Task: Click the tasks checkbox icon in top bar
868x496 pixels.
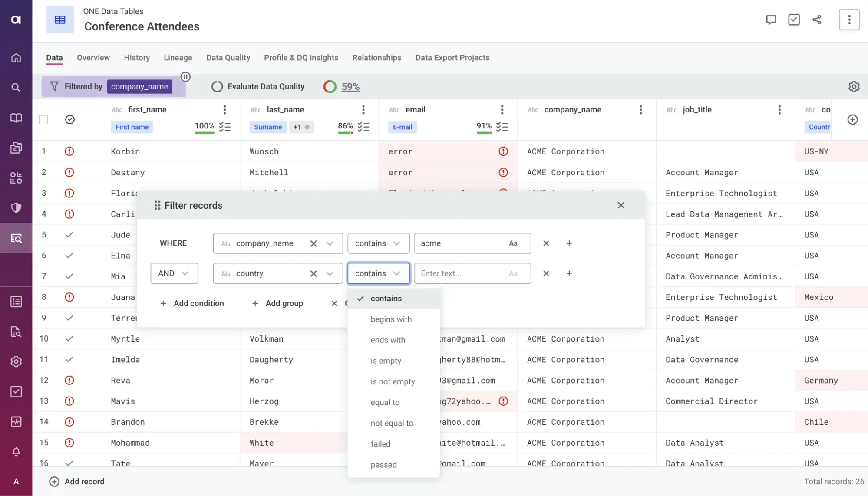Action: [x=794, y=20]
